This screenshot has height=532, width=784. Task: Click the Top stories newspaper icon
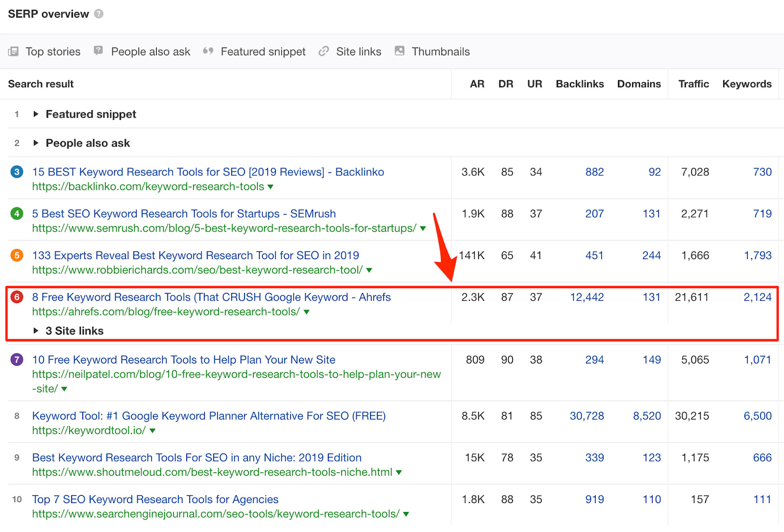14,51
